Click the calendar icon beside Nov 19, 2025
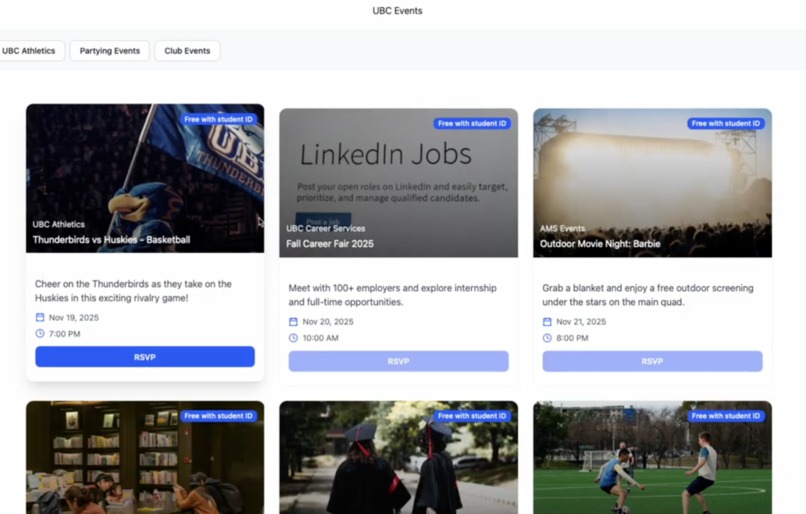 40,318
